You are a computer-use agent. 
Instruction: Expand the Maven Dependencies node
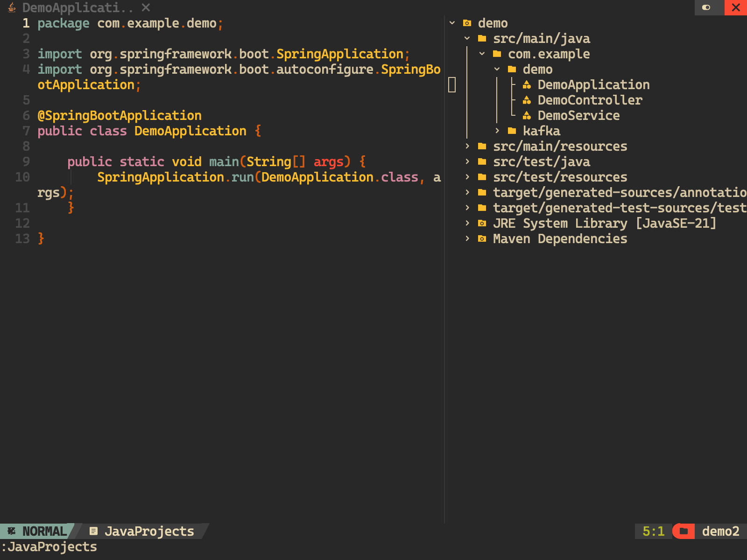[467, 238]
